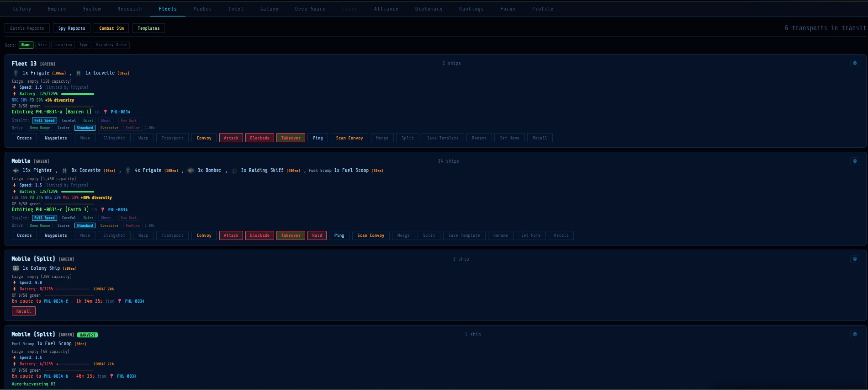Click lightning icon beside Colony Ship Battery

click(x=15, y=289)
